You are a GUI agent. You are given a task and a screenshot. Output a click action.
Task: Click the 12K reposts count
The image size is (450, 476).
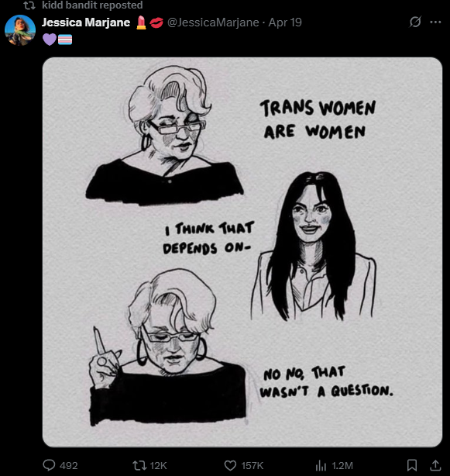coord(158,465)
